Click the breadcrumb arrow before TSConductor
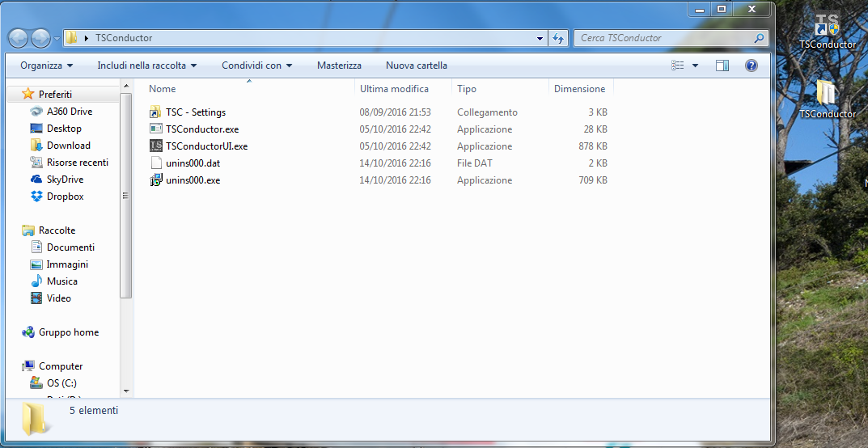This screenshot has height=448, width=868. pos(87,38)
